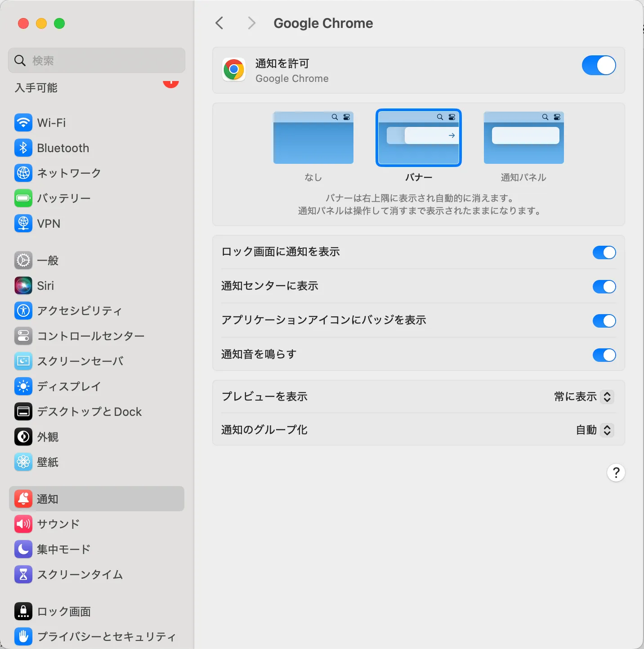Toggle 通知センターに表示 switch

pos(604,287)
